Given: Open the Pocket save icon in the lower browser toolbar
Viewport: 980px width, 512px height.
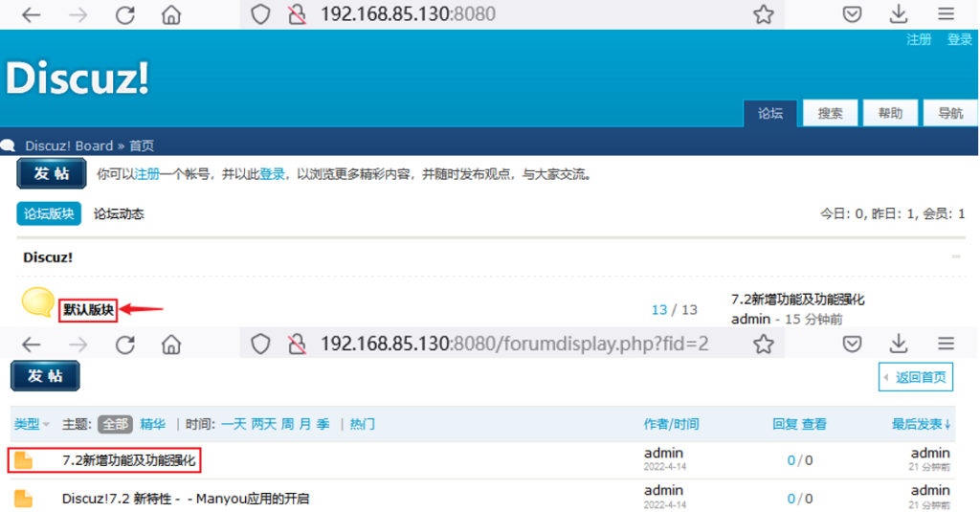Looking at the screenshot, I should click(x=852, y=344).
